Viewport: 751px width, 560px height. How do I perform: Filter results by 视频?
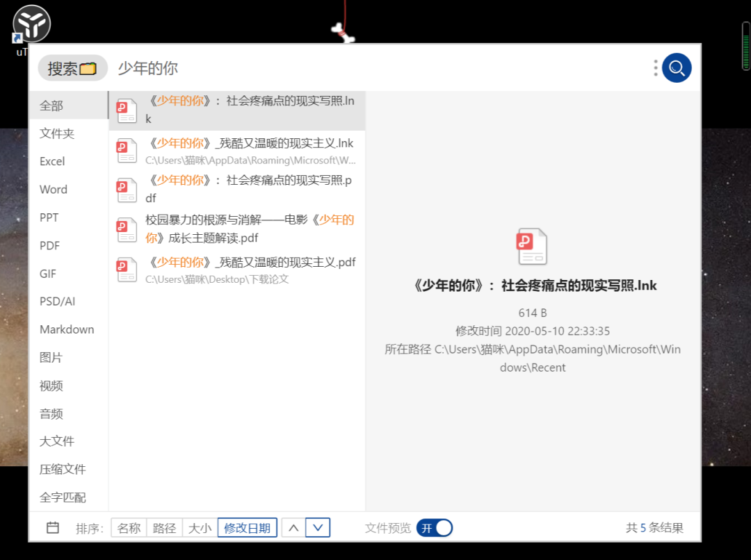68,386
